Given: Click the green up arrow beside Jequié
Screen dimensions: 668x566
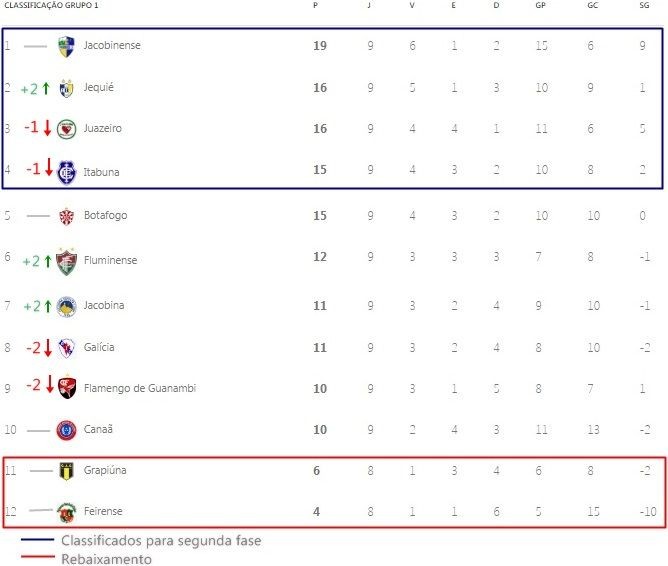Looking at the screenshot, I should pyautogui.click(x=46, y=89).
